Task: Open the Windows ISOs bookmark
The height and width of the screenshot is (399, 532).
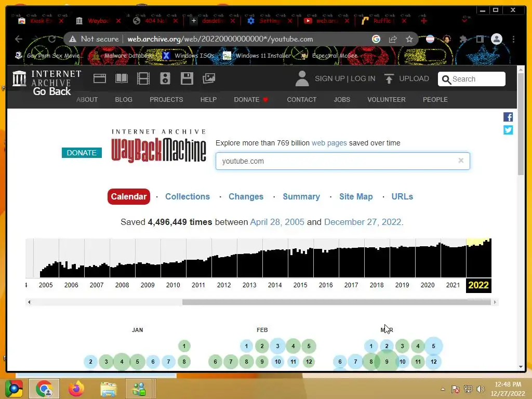Action: pyautogui.click(x=189, y=56)
